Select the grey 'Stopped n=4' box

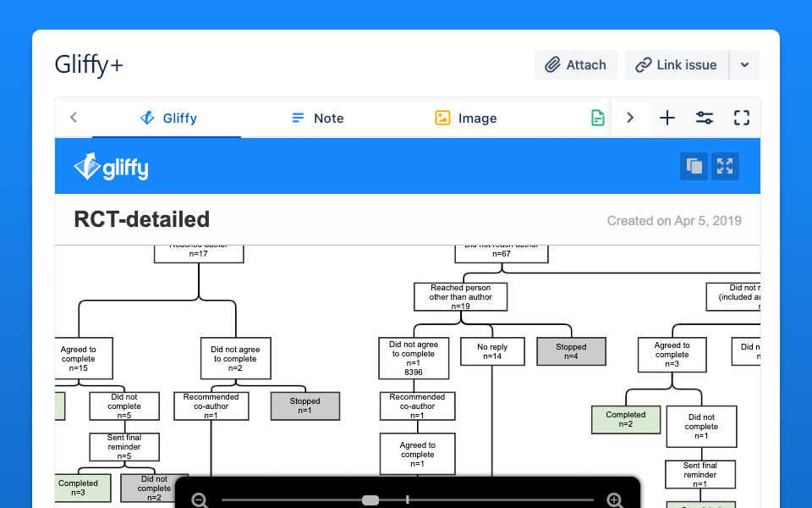(571, 351)
